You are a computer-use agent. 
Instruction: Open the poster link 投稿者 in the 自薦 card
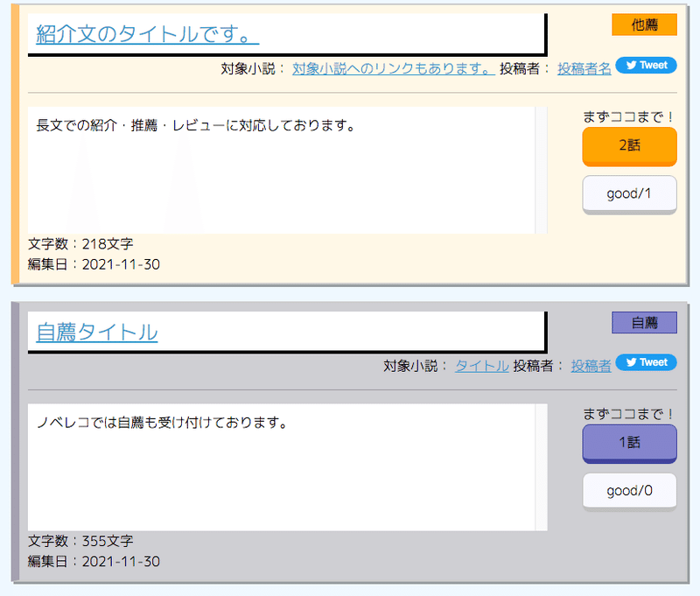(x=591, y=366)
